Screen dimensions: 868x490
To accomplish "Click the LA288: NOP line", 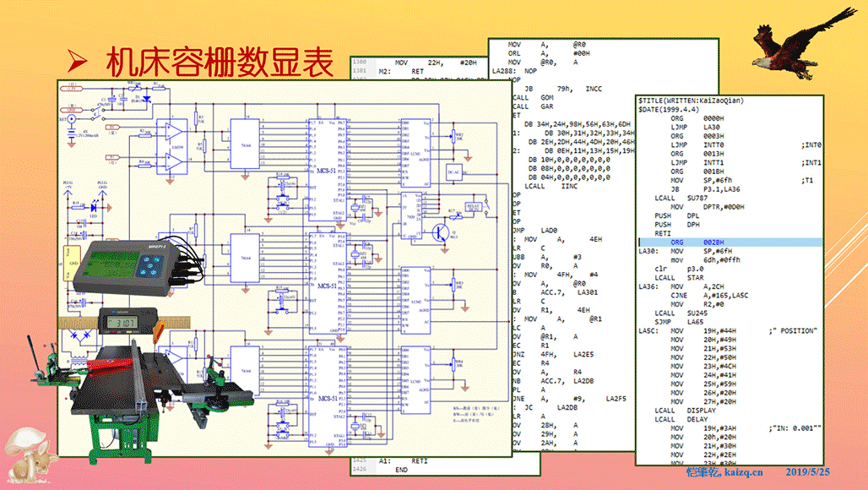I will pyautogui.click(x=514, y=72).
